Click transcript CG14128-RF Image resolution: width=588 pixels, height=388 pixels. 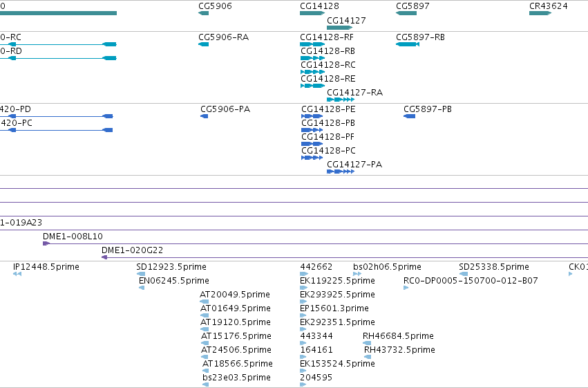click(x=327, y=37)
